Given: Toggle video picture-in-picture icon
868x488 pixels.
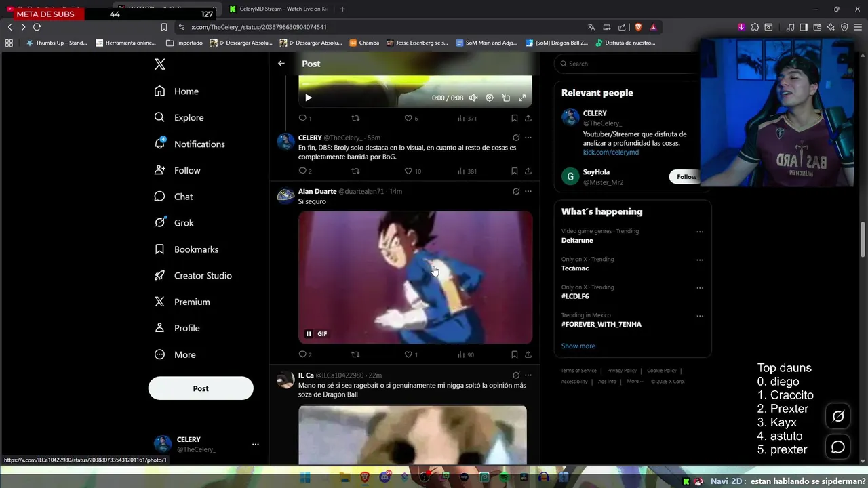Looking at the screenshot, I should click(x=506, y=98).
